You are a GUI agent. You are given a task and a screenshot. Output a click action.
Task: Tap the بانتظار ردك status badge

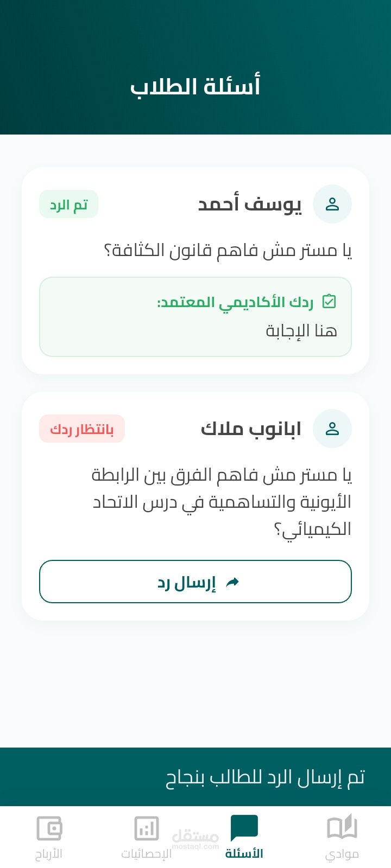tap(82, 429)
